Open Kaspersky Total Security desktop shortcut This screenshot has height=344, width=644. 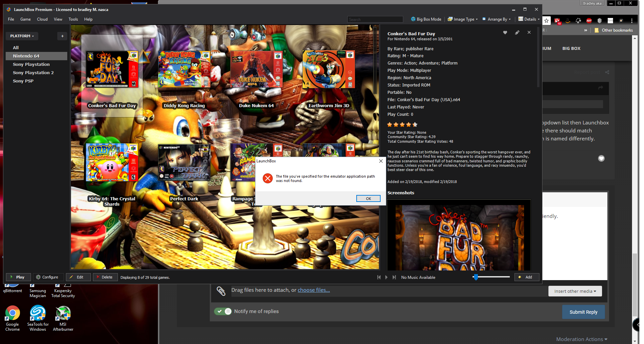pos(63,291)
